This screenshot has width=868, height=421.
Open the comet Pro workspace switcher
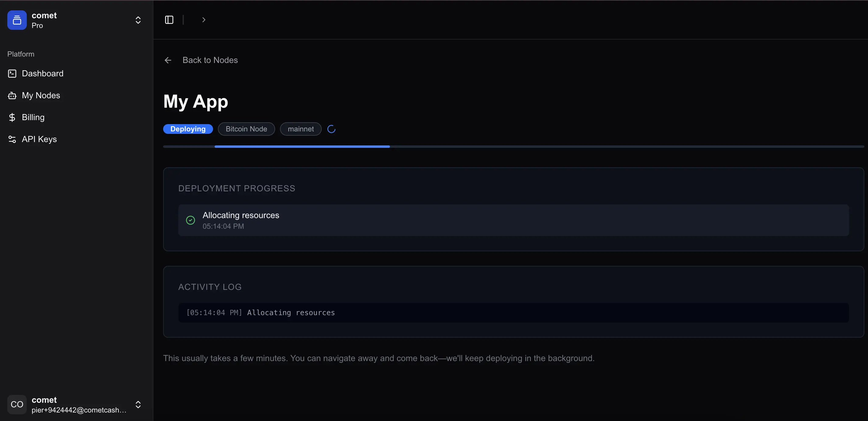point(138,20)
